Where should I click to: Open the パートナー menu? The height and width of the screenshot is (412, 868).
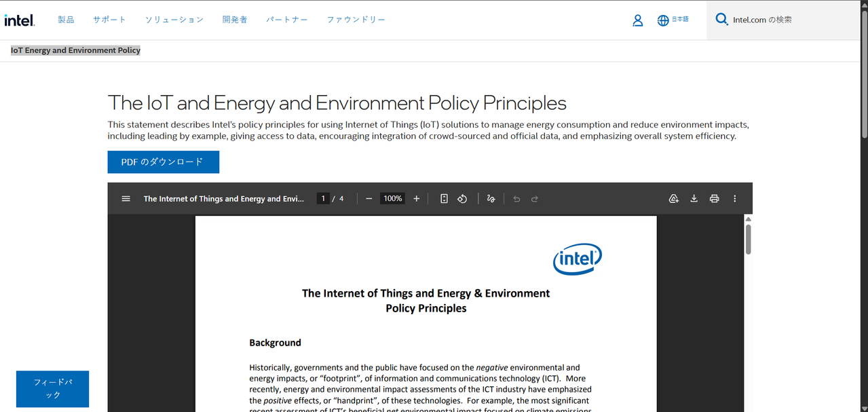click(x=287, y=20)
